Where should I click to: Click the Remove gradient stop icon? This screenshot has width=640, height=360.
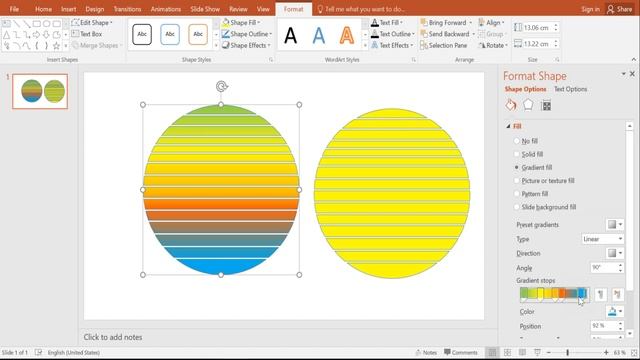click(x=617, y=294)
